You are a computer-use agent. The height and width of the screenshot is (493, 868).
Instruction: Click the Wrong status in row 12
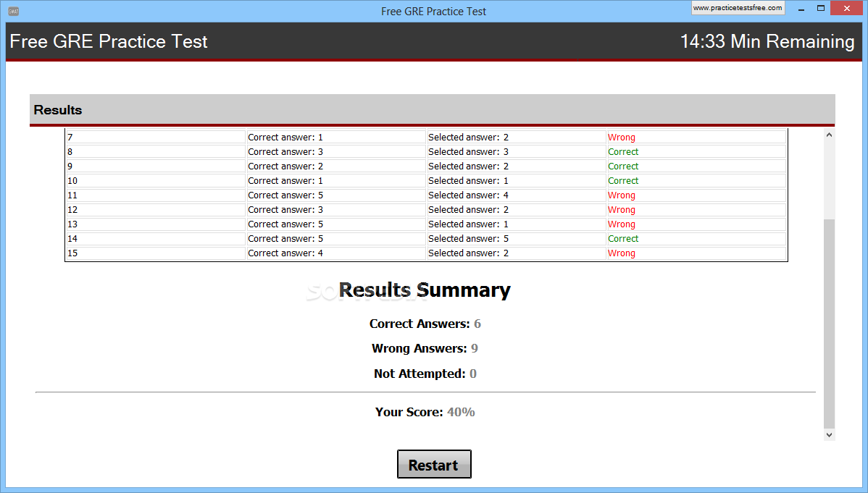(621, 210)
